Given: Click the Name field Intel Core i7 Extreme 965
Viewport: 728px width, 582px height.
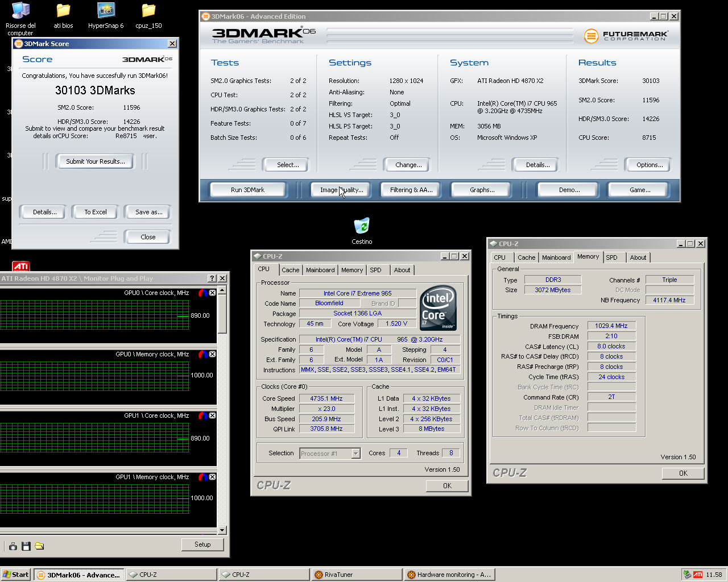Looking at the screenshot, I should click(358, 293).
